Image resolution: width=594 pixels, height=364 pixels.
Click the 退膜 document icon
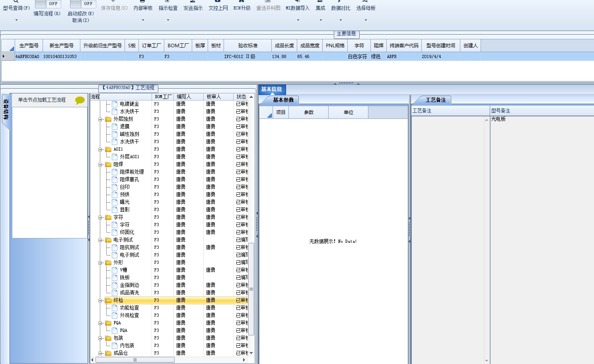pyautogui.click(x=115, y=127)
